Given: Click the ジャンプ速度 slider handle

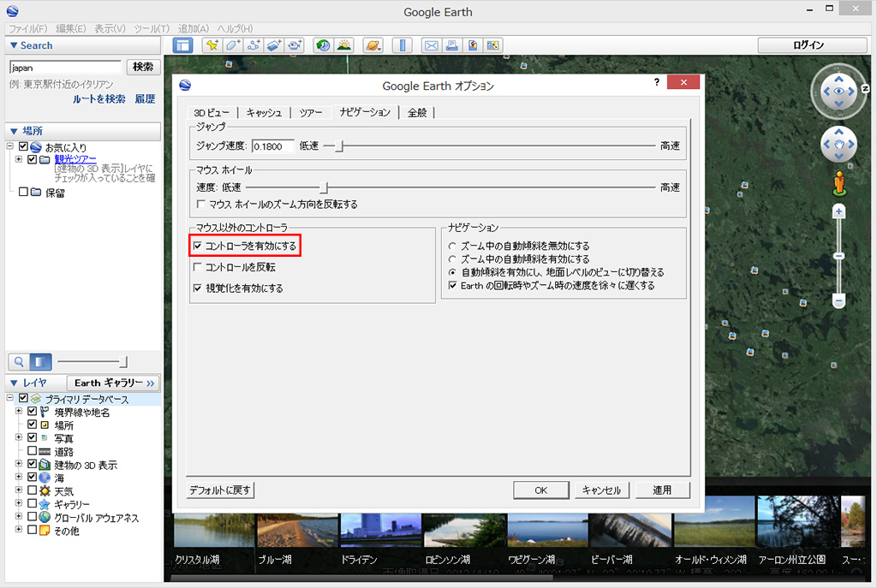Looking at the screenshot, I should click(x=339, y=146).
